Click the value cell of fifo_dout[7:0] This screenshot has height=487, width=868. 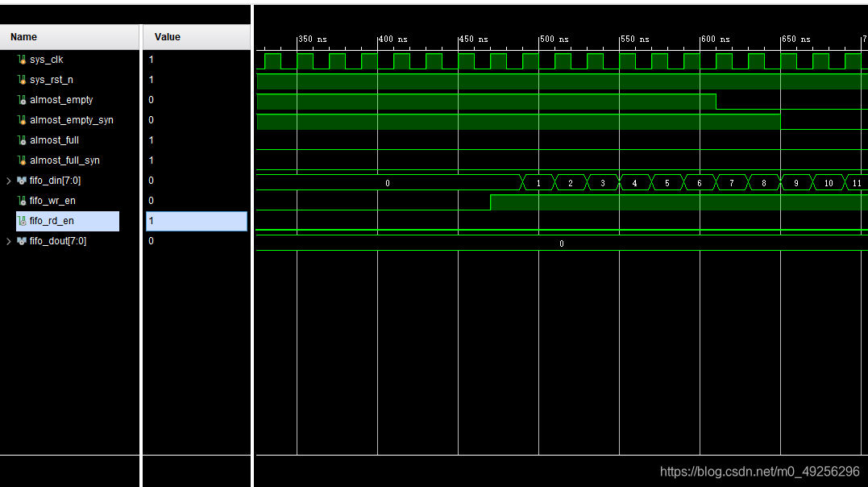[197, 241]
